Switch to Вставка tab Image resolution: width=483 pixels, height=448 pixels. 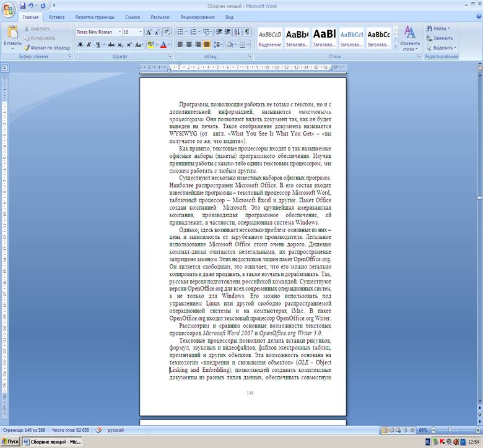click(x=57, y=17)
